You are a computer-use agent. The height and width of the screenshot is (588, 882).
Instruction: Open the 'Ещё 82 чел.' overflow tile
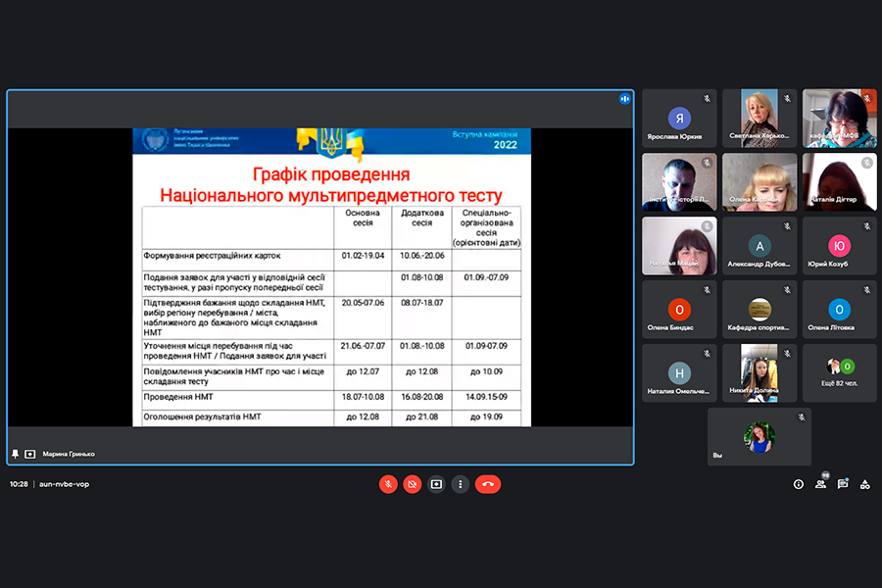click(839, 373)
